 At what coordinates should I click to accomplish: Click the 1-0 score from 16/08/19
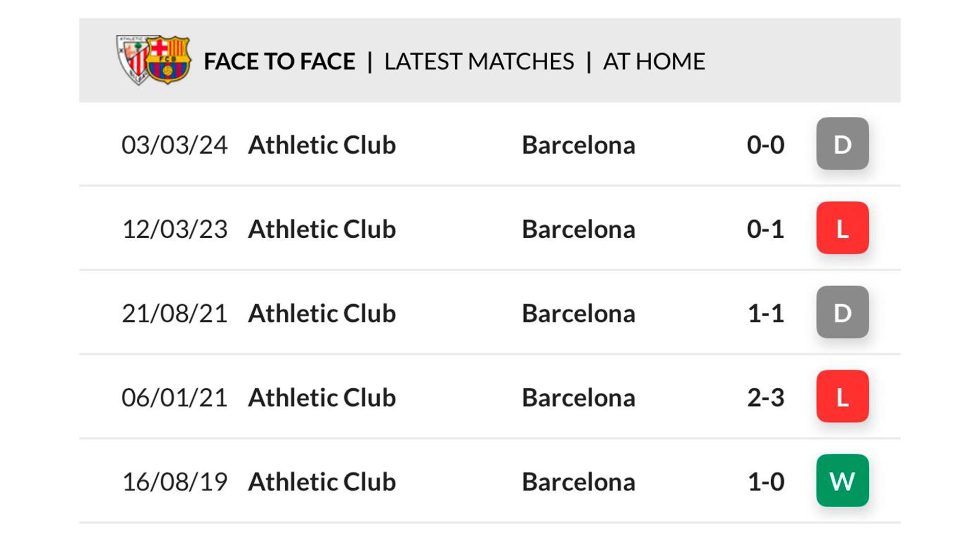[765, 482]
